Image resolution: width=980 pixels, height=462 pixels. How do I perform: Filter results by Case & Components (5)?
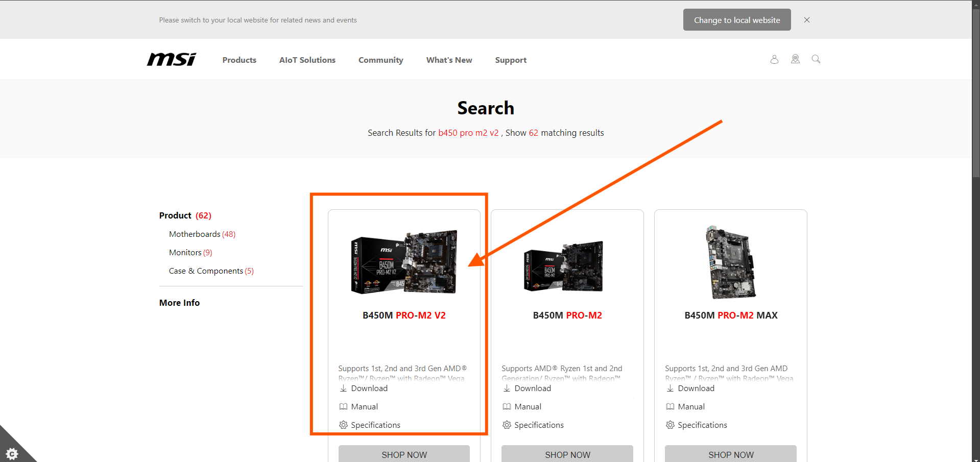(x=211, y=271)
